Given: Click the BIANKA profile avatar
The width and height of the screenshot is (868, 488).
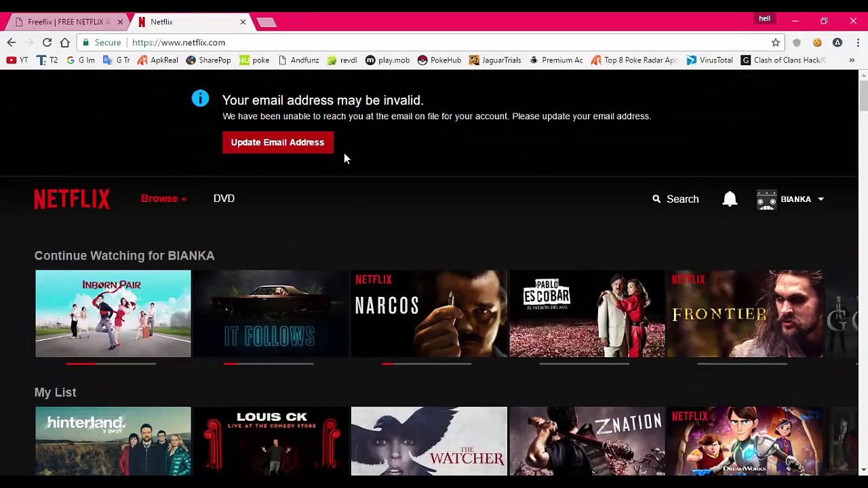Looking at the screenshot, I should point(766,199).
